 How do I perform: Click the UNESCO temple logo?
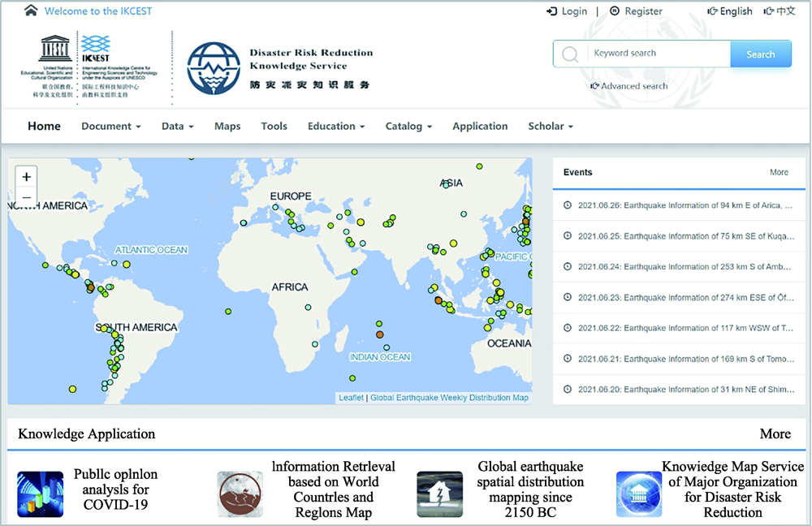(54, 48)
